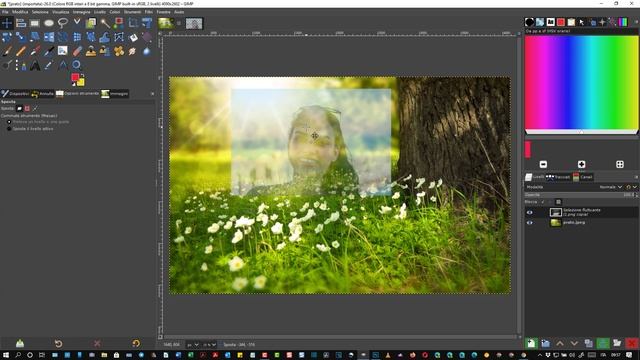Select the Blur/Sharpen droplet tool
This screenshot has height=360, width=640.
(147, 51)
